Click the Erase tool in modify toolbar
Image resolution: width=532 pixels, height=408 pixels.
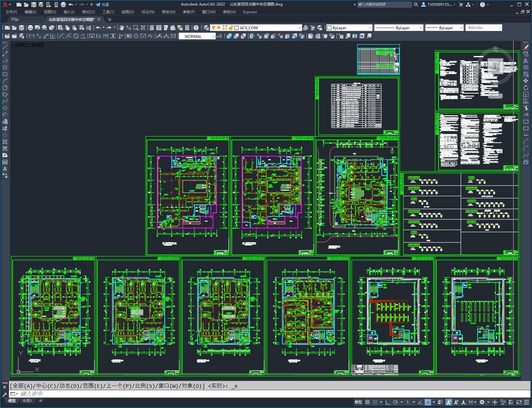(526, 47)
